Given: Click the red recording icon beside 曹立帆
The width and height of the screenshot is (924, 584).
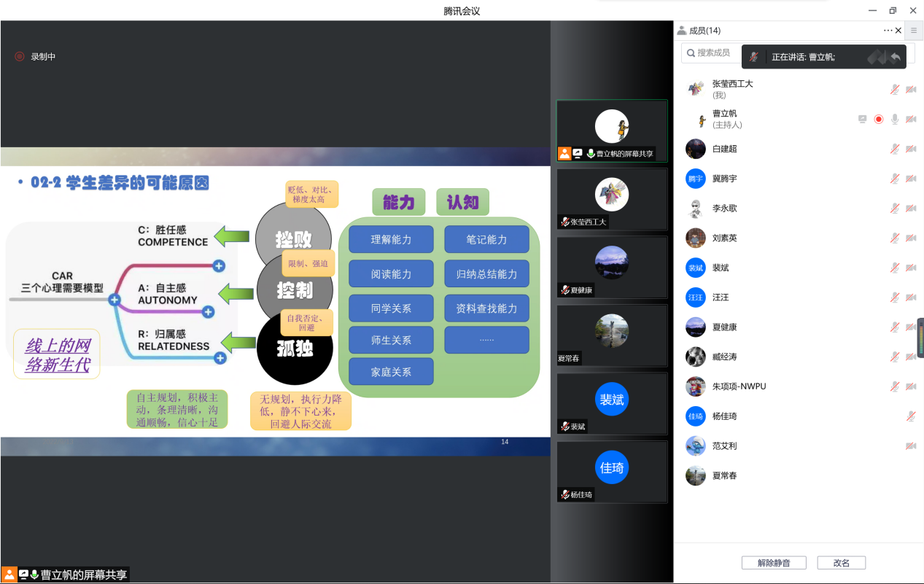Looking at the screenshot, I should (x=879, y=119).
